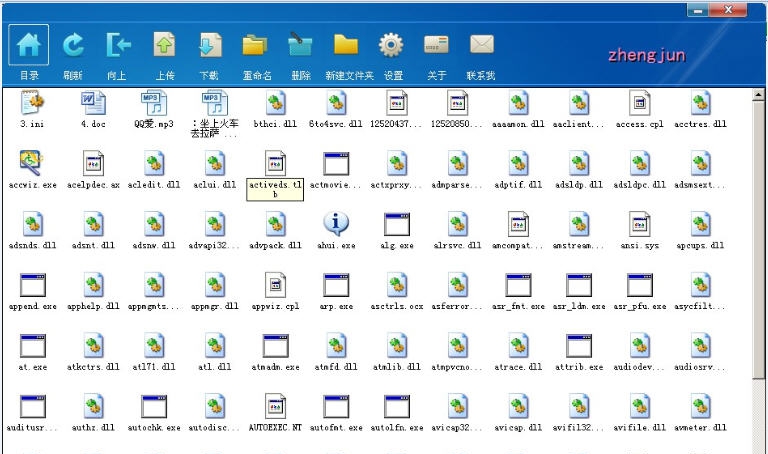Go up one level with 向上
Screen dimensions: 768x454
[x=118, y=46]
